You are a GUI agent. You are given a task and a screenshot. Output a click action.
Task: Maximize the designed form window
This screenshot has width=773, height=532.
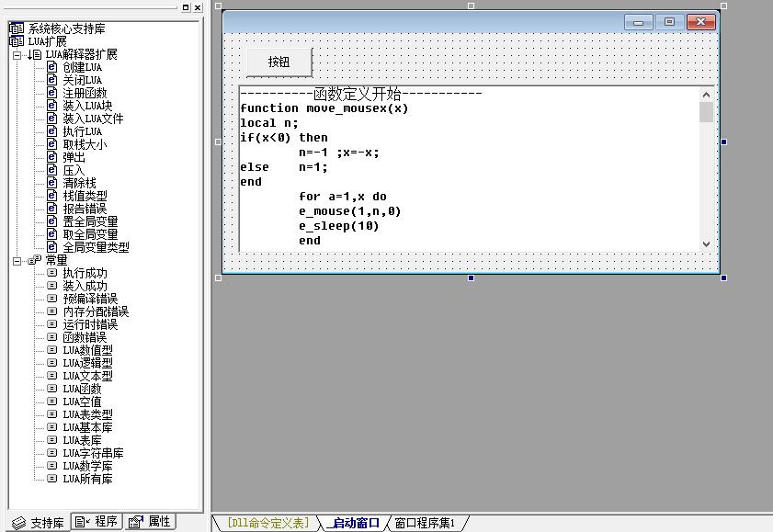[669, 22]
